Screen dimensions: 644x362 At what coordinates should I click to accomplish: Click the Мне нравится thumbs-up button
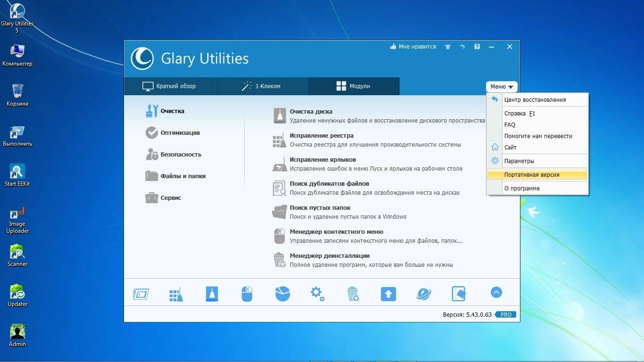click(x=413, y=47)
